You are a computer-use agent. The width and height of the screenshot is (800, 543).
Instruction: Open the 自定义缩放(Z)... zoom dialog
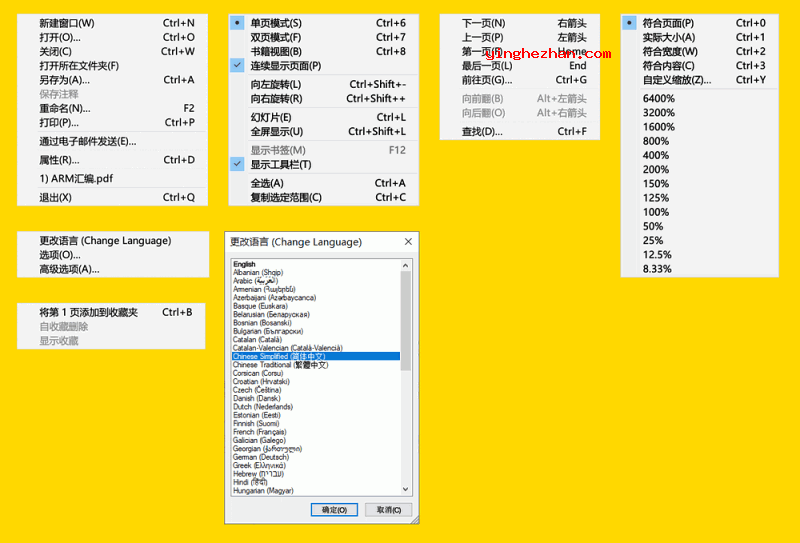click(676, 80)
